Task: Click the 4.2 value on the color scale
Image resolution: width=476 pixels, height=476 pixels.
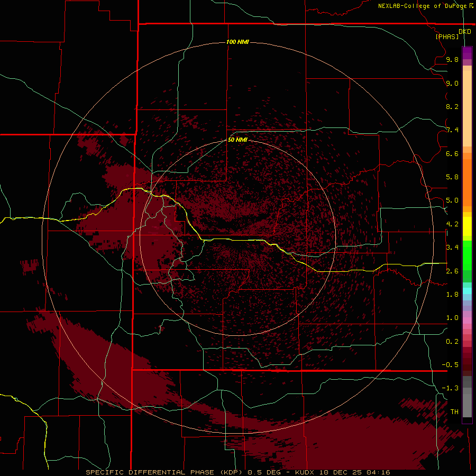Action: pyautogui.click(x=452, y=224)
